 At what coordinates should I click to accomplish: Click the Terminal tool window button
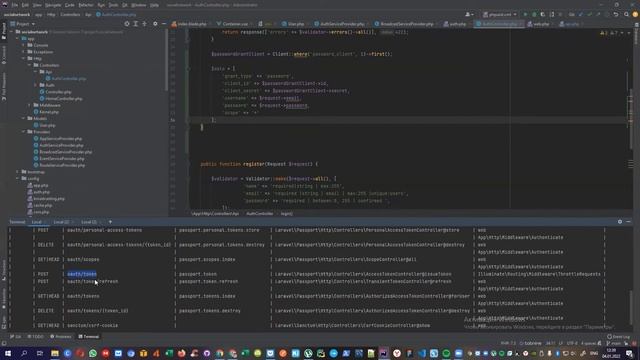(x=89, y=337)
